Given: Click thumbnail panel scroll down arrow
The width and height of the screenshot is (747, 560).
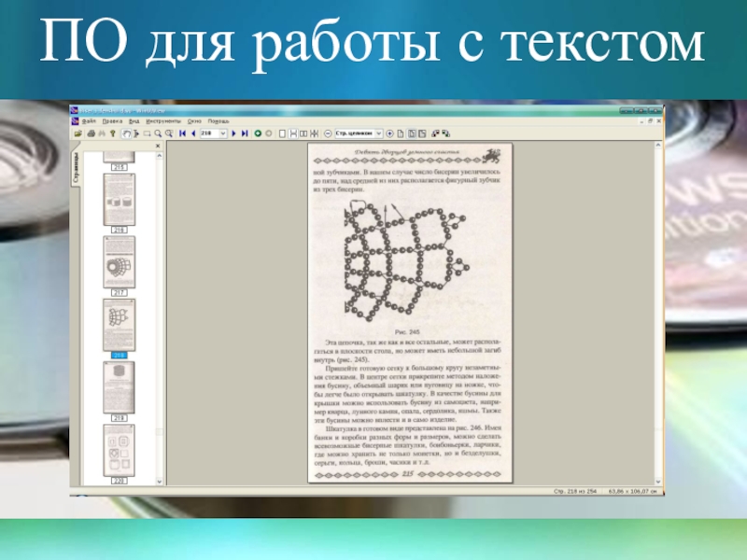Looking at the screenshot, I should click(x=157, y=481).
